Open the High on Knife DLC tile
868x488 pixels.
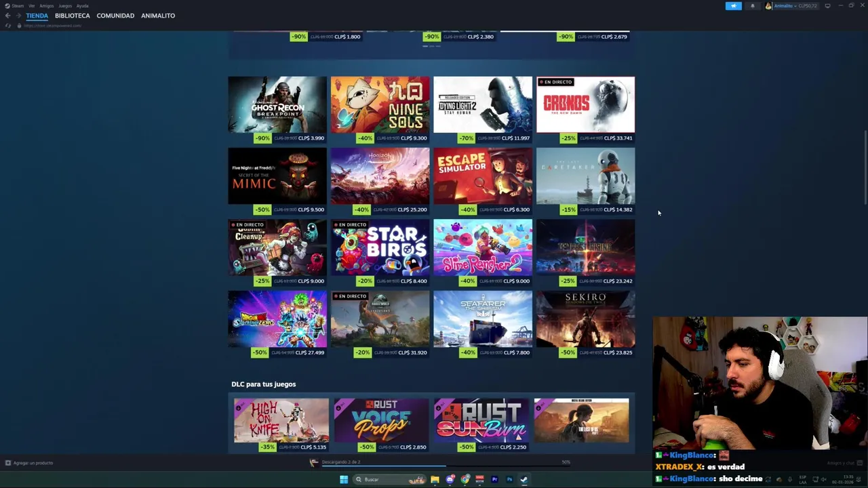tap(281, 420)
